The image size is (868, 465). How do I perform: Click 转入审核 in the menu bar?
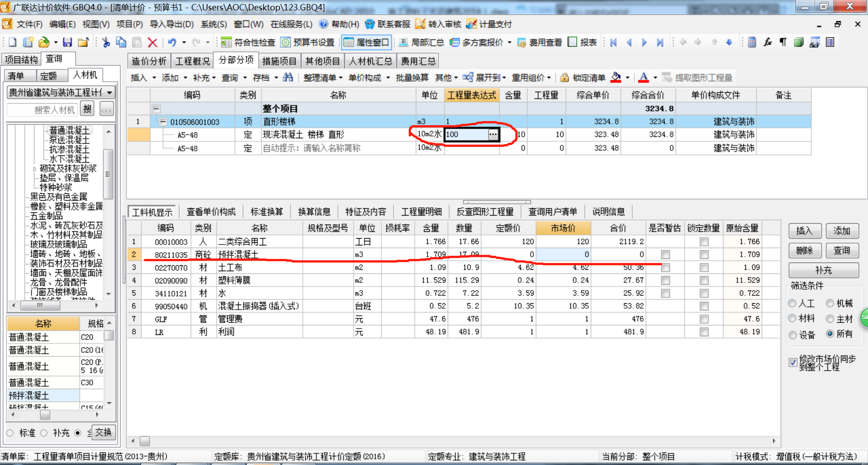tap(438, 24)
